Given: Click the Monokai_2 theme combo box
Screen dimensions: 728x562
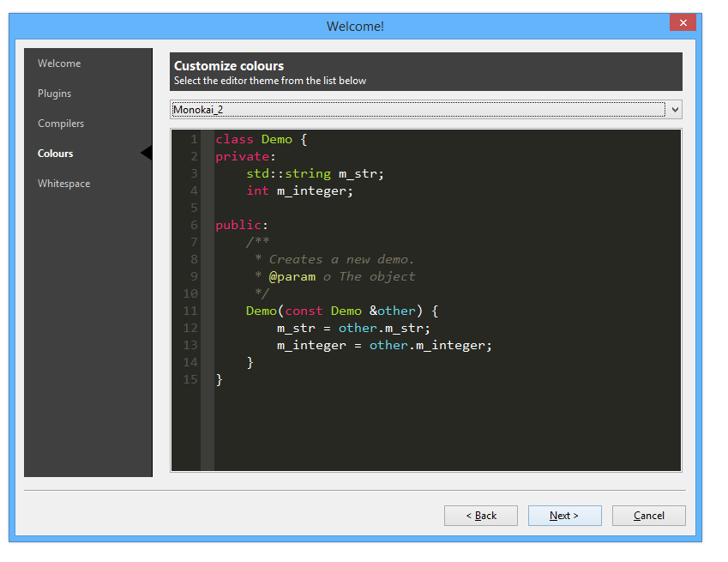Looking at the screenshot, I should click(418, 110).
